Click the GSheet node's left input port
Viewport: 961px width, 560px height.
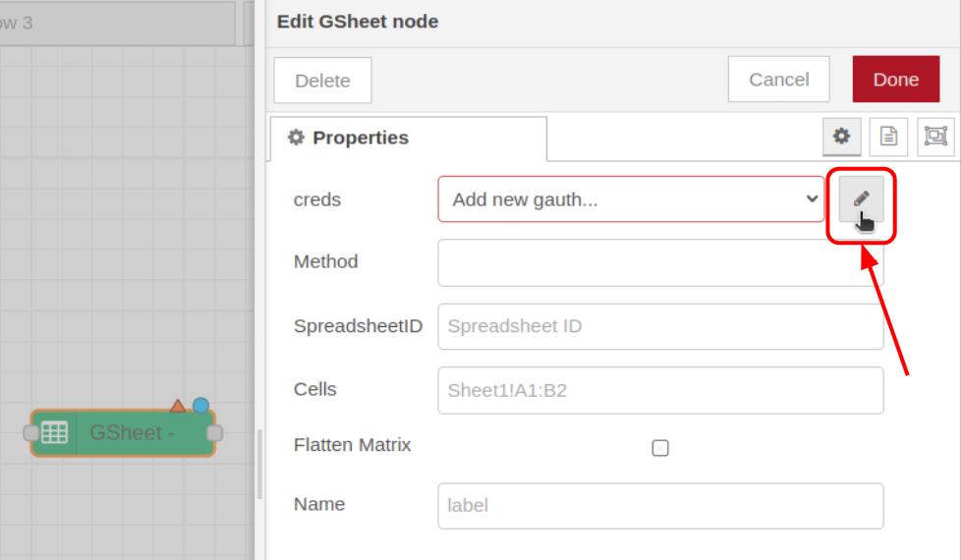(30, 433)
